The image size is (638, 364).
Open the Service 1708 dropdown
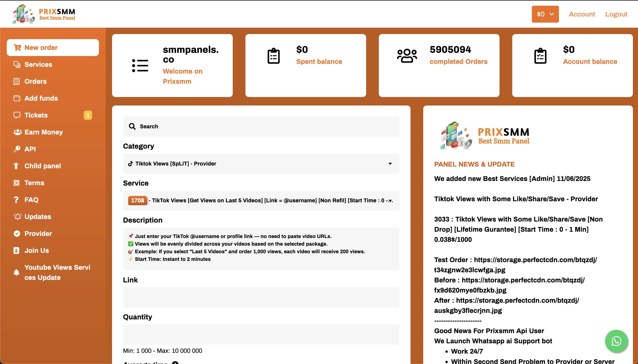(261, 201)
